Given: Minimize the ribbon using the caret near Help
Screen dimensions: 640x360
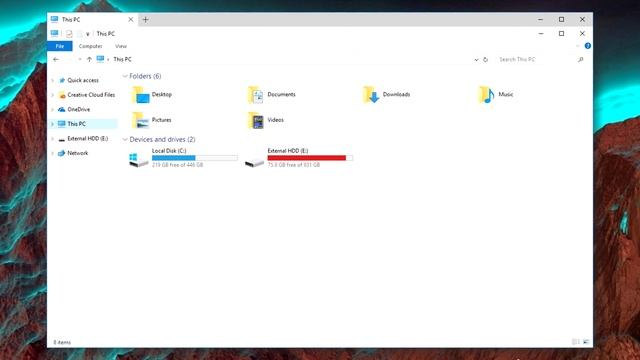Looking at the screenshot, I should pos(578,46).
